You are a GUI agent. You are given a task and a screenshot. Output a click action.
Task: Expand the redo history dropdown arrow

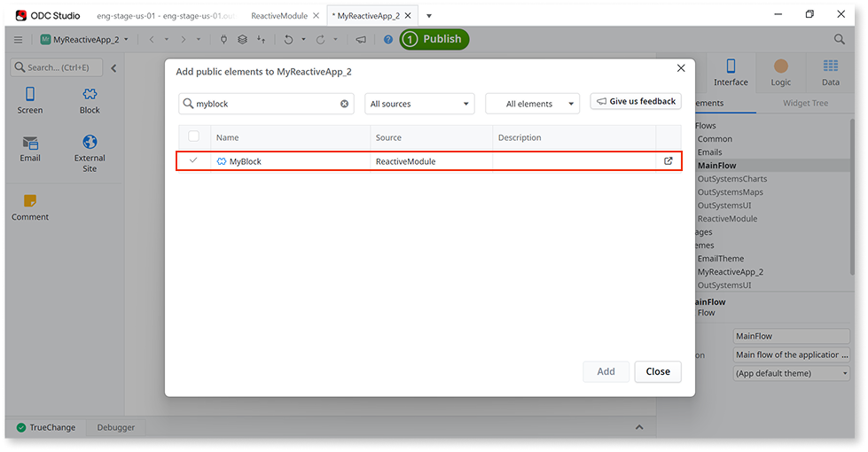click(x=335, y=39)
